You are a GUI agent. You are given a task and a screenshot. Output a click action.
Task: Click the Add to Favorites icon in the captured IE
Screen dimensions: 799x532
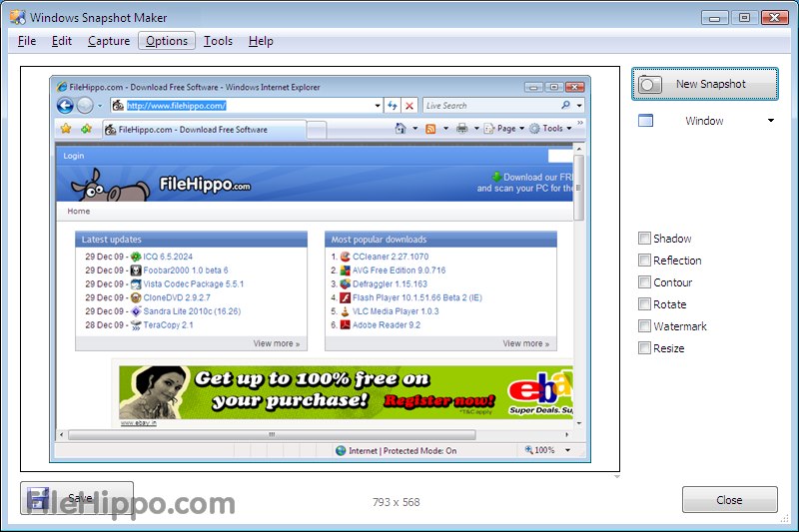tap(86, 129)
